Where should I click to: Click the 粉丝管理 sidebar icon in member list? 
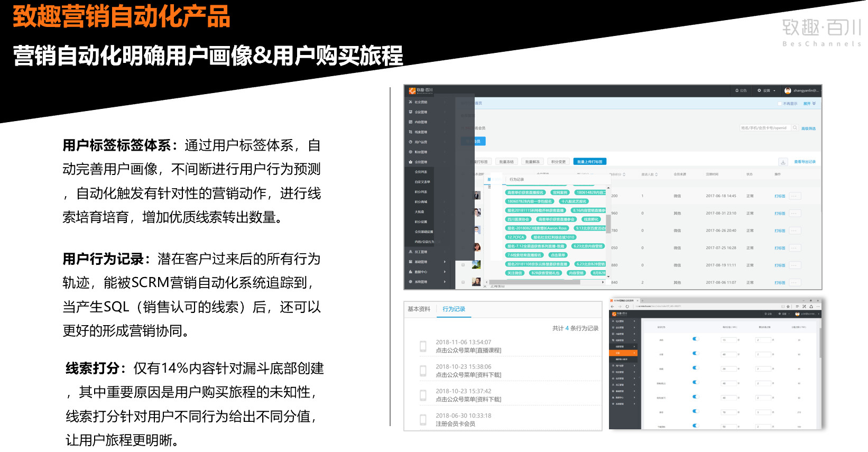tap(410, 152)
